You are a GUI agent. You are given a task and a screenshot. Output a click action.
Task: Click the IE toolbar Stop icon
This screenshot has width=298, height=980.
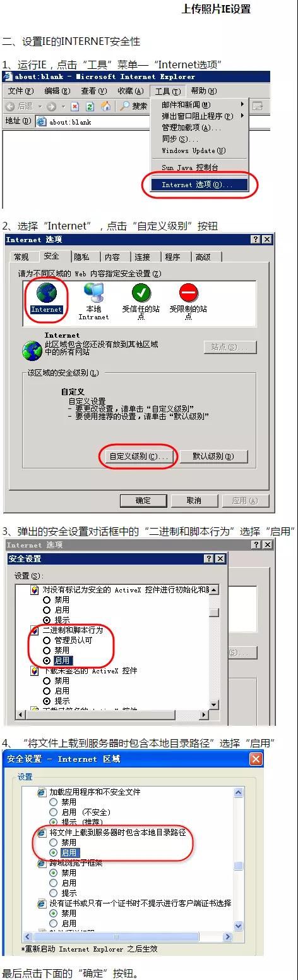click(x=75, y=106)
